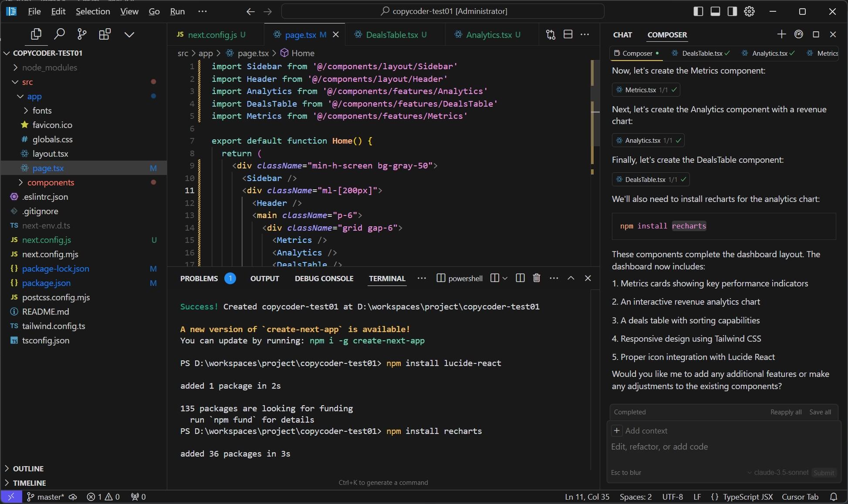Open the Selection menu
The image size is (848, 504).
[93, 11]
